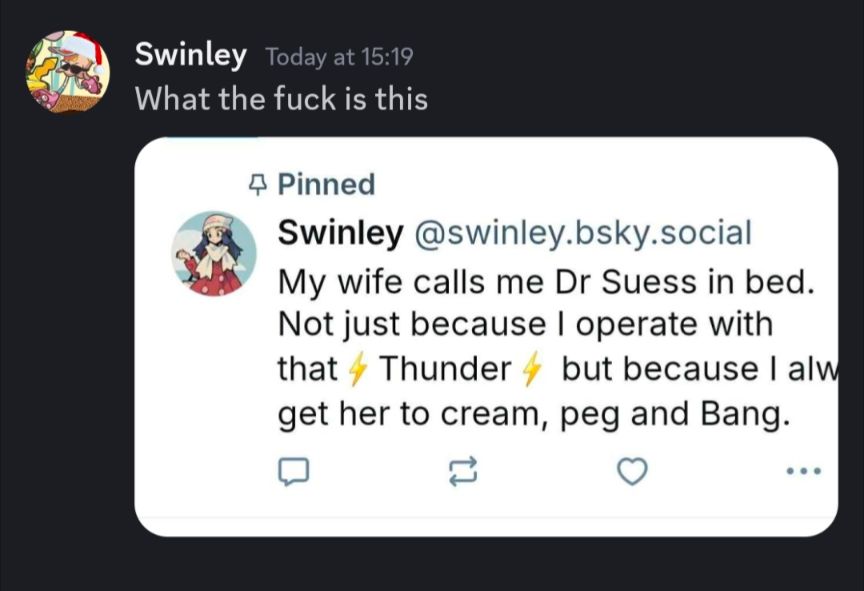Click the pushpin icon beside Pinned
The height and width of the screenshot is (591, 864).
click(x=258, y=185)
